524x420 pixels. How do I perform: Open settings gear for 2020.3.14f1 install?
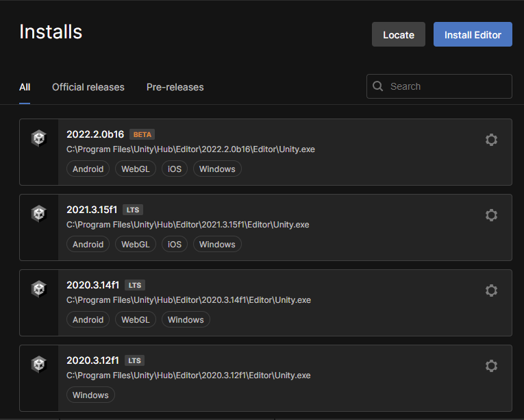tap(491, 291)
